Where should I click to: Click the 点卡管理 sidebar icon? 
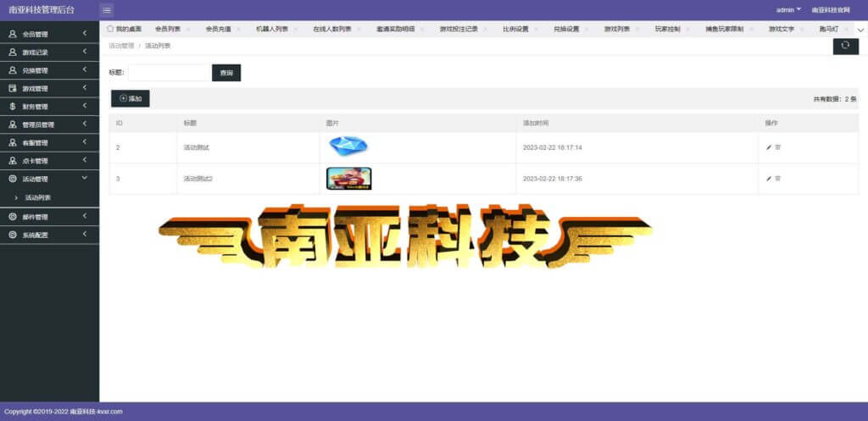[x=13, y=161]
